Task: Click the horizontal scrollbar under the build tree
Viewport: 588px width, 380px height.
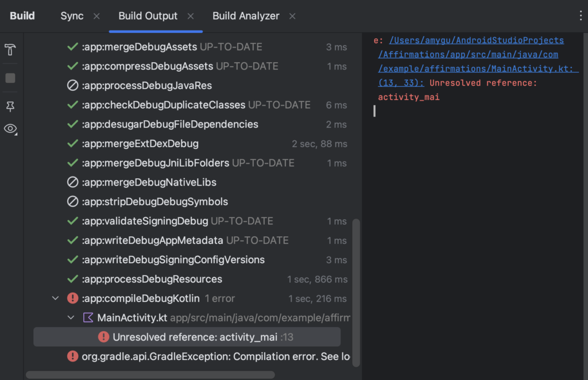Action: tap(149, 375)
